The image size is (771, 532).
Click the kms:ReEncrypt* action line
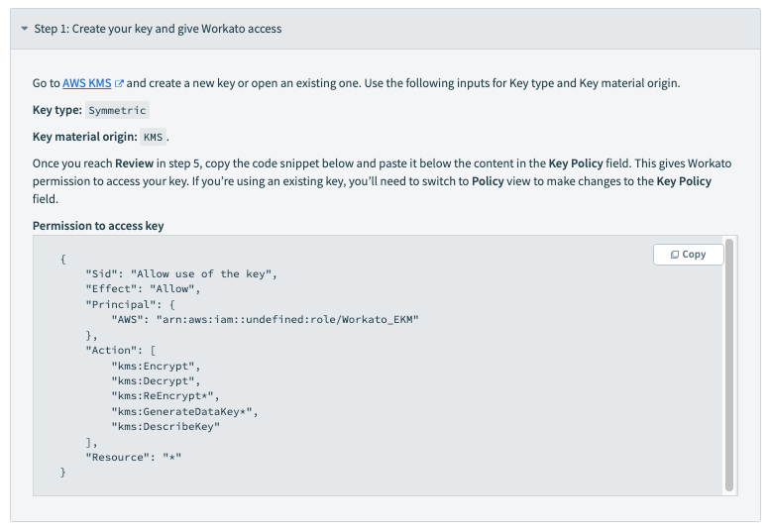pyautogui.click(x=159, y=396)
